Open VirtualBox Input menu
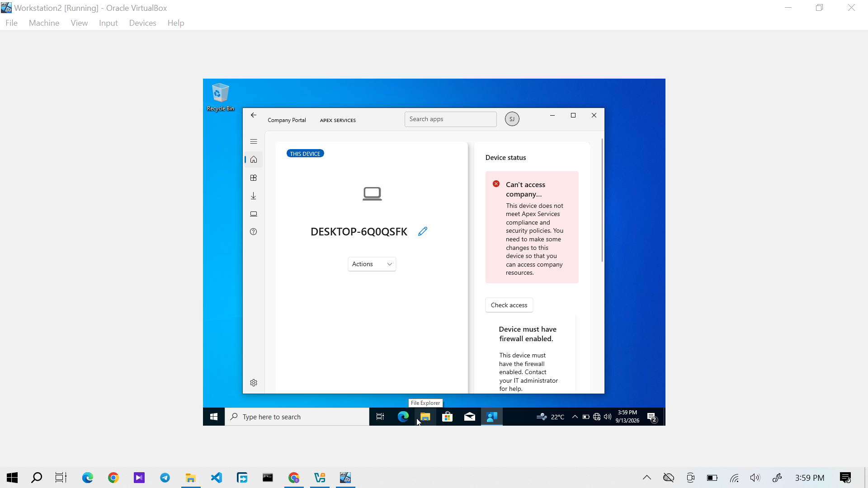Screen dimensions: 868x488 [x=108, y=23]
